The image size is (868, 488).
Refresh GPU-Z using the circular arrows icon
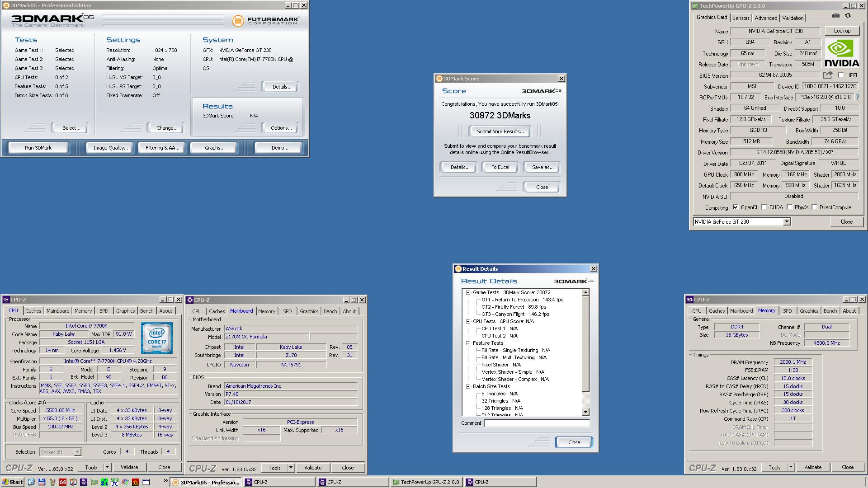coord(848,16)
